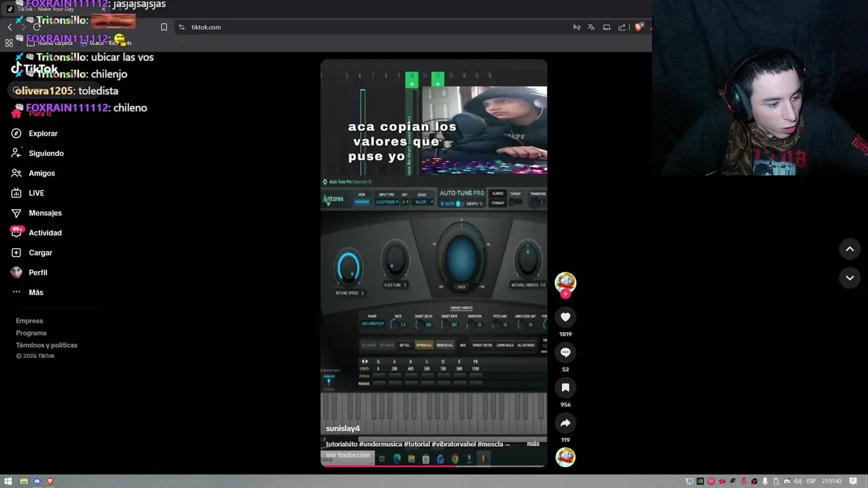Click the translate page icon in address bar
Screen dimensions: 868x488
tap(591, 27)
